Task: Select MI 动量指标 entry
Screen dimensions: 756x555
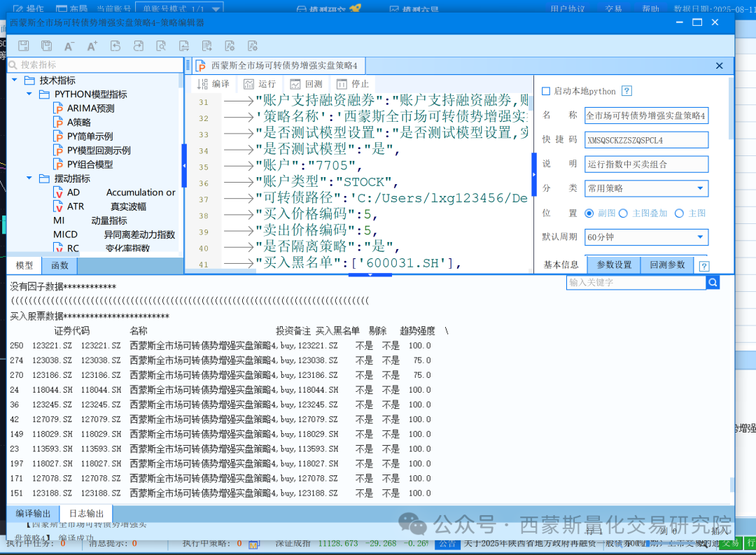Action: pyautogui.click(x=90, y=220)
